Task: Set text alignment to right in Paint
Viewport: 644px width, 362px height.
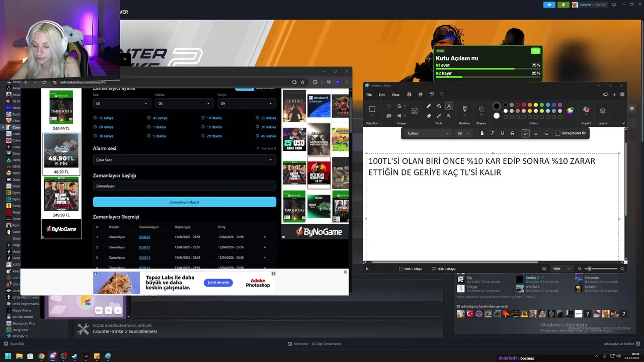Action: (x=546, y=133)
